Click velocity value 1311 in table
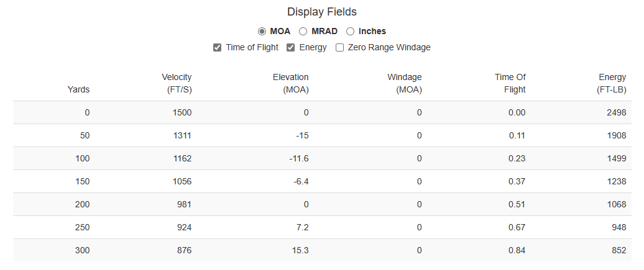 pyautogui.click(x=182, y=135)
